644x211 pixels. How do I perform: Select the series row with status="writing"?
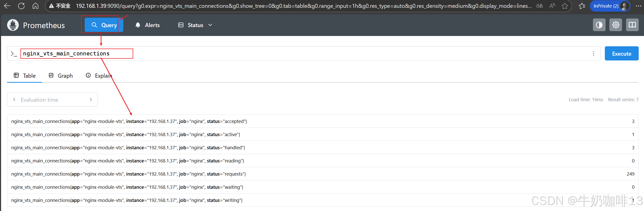tap(323, 200)
